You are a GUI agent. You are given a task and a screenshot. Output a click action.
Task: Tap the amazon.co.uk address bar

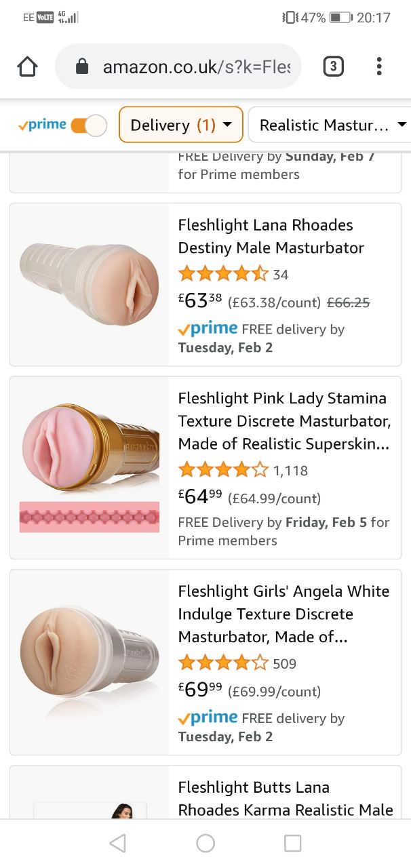[x=195, y=66]
